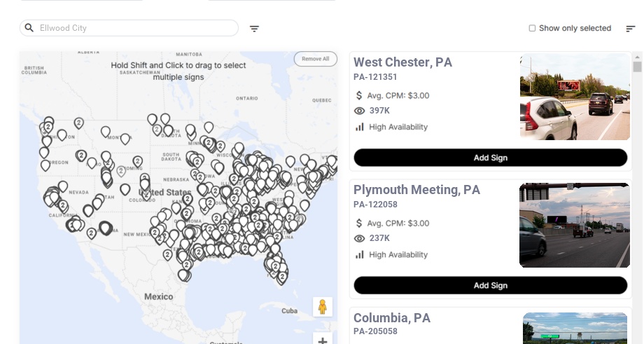The width and height of the screenshot is (644, 344).
Task: Click Remove All button on map
Action: (x=315, y=59)
